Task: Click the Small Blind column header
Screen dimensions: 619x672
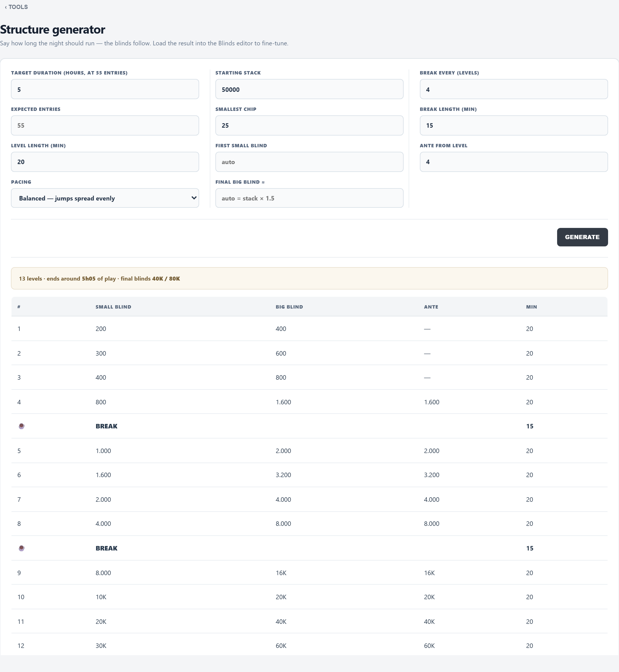Action: click(x=113, y=307)
